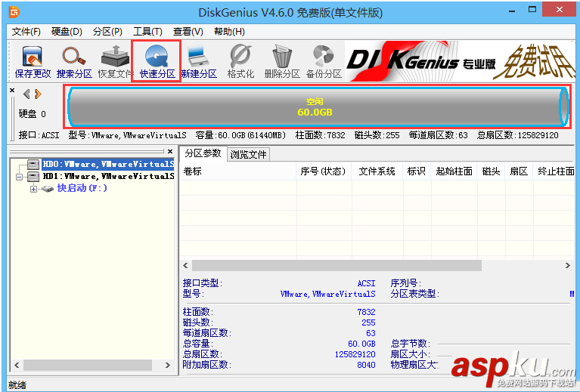Click the 新建分区 new partition icon
Screen dimensions: 580x392
click(199, 62)
